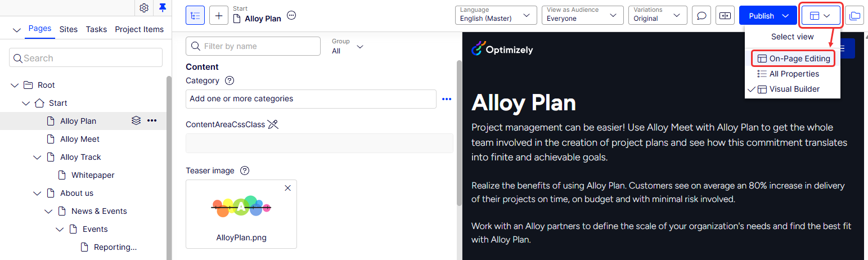868x260 pixels.
Task: Remove the AlloyPlan.png teaser image
Action: (x=288, y=188)
